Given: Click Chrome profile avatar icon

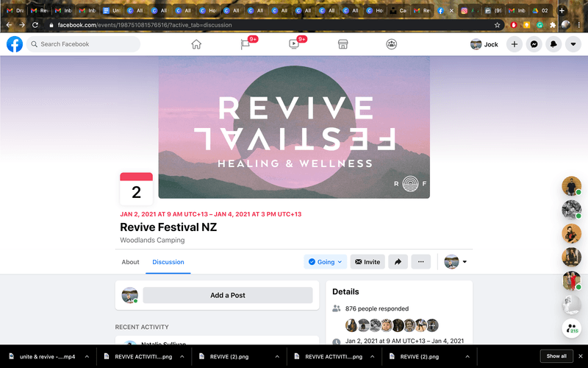Looking at the screenshot, I should coord(565,25).
